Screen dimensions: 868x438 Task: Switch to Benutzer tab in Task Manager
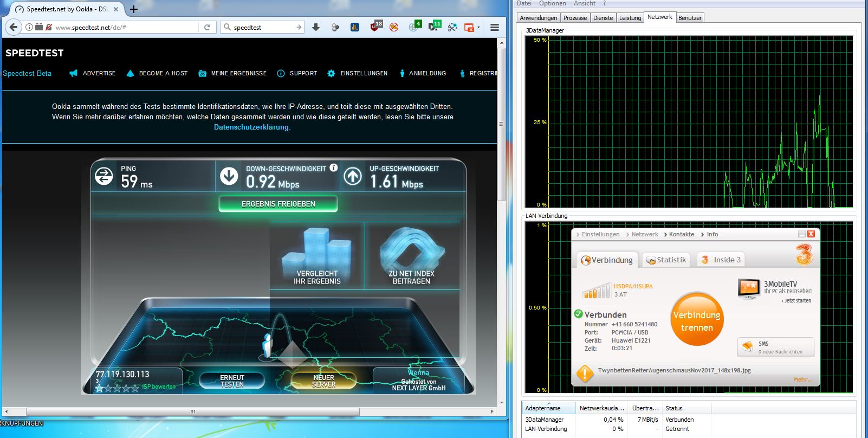tap(690, 18)
